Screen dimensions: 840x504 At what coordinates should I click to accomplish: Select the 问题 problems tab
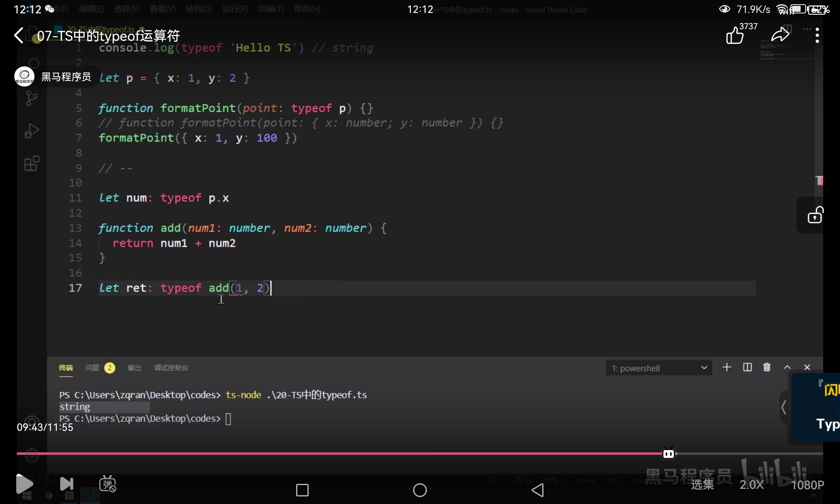tap(92, 368)
